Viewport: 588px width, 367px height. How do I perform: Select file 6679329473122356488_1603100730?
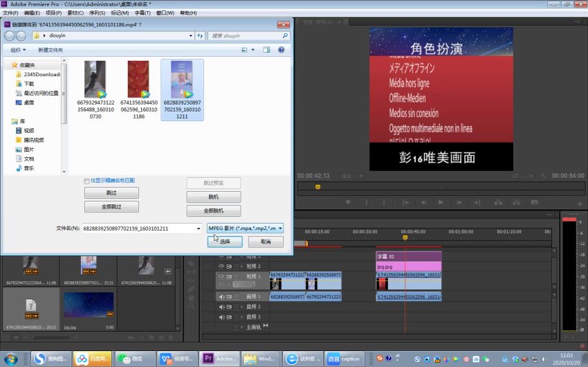tap(95, 90)
